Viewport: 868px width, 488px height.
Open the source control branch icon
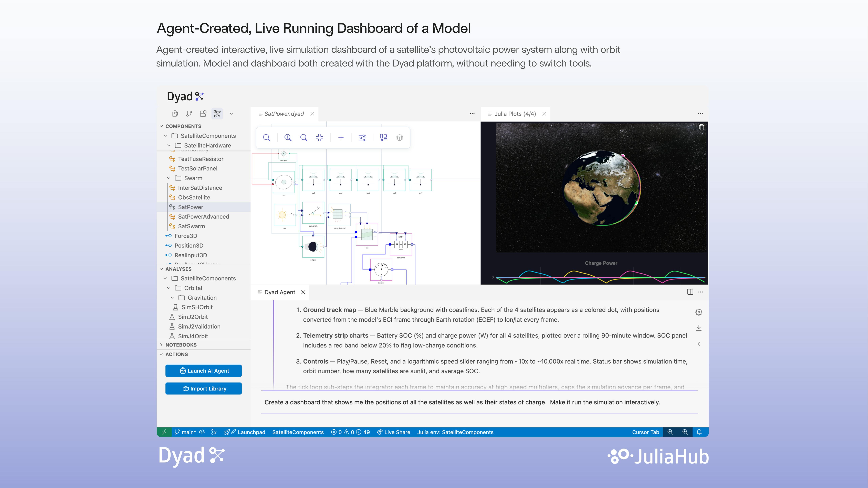tap(189, 114)
